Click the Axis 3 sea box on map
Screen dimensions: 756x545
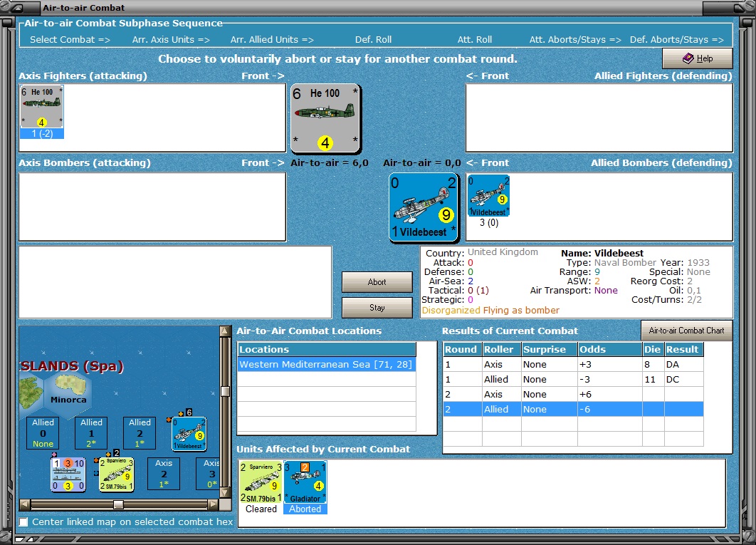click(208, 474)
